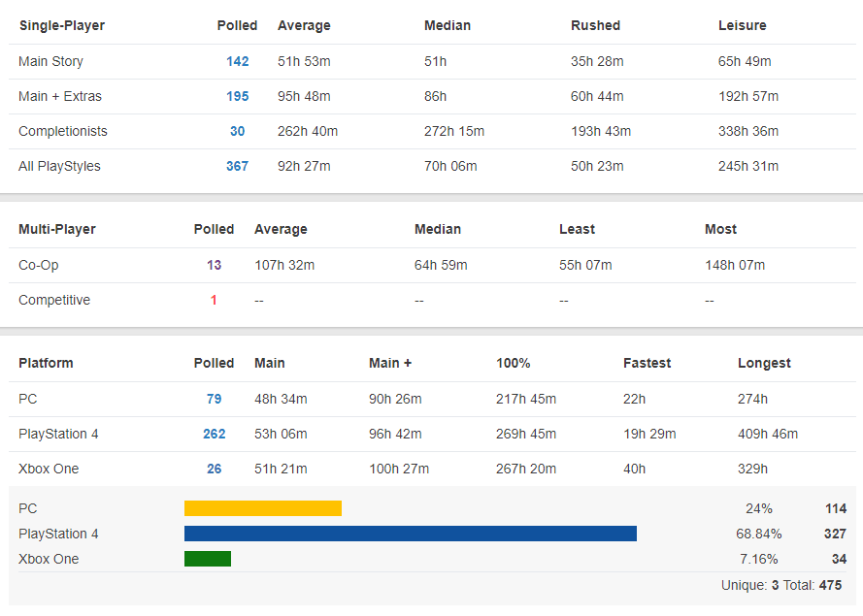Click the Fastest column header
This screenshot has width=863, height=616.
point(647,363)
